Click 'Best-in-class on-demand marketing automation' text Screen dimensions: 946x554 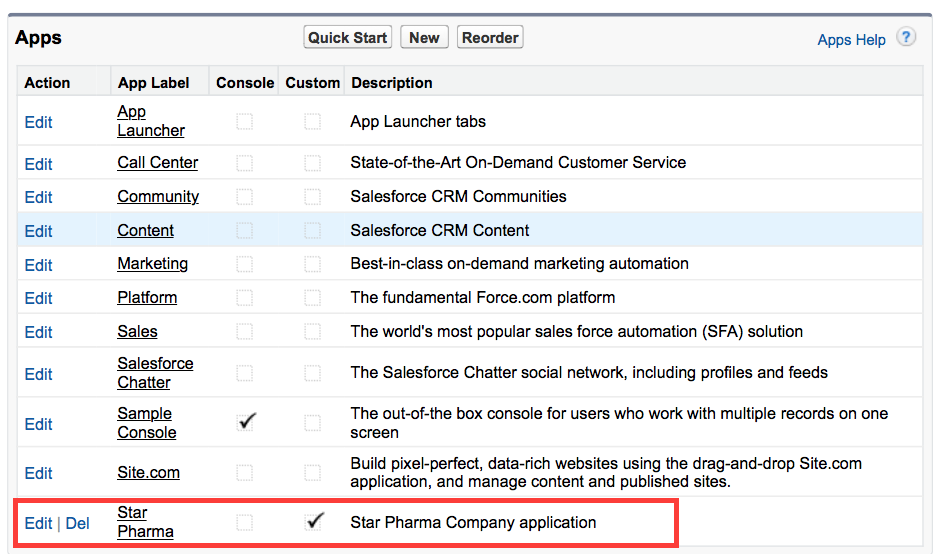(x=519, y=264)
